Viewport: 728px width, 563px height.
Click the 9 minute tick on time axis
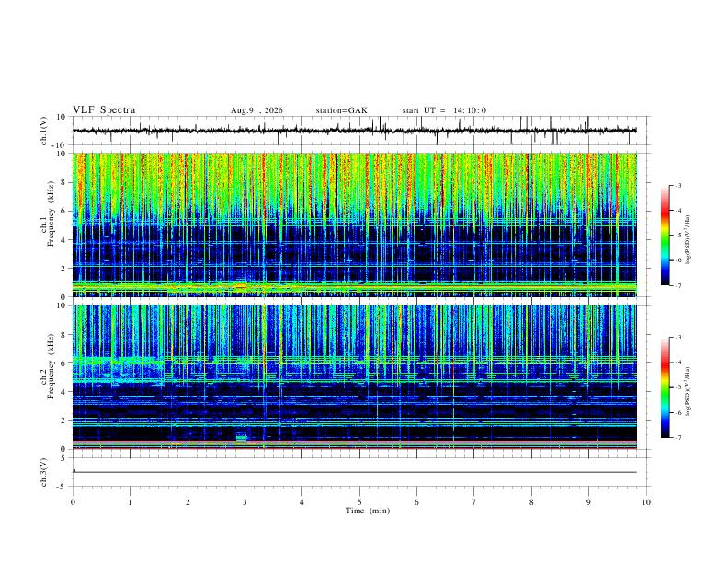point(588,502)
